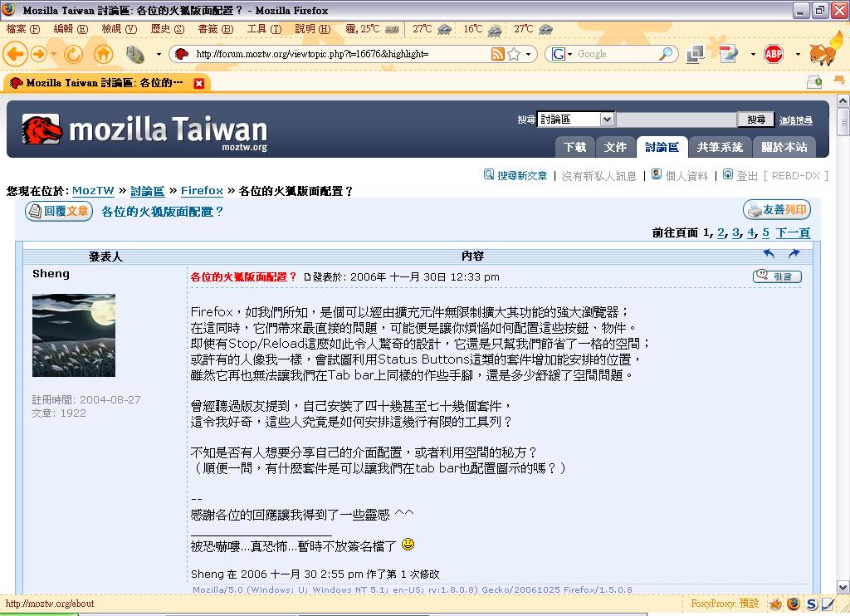The width and height of the screenshot is (850, 616).
Task: Click the first 27°C weather forecast icon
Action: point(445,29)
